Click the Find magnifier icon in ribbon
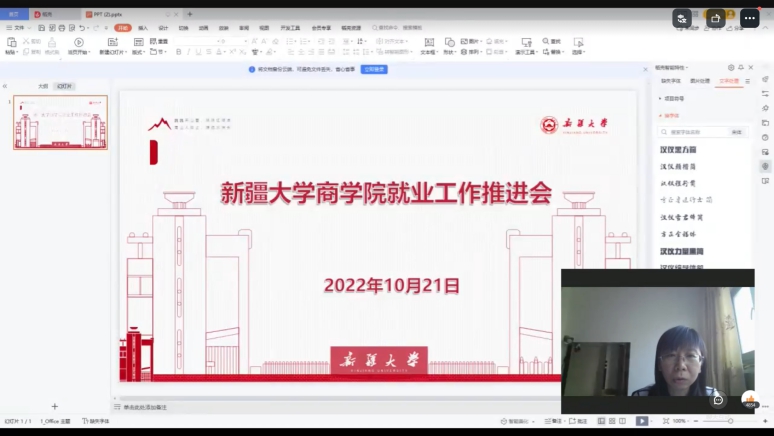This screenshot has height=436, width=774. click(545, 41)
